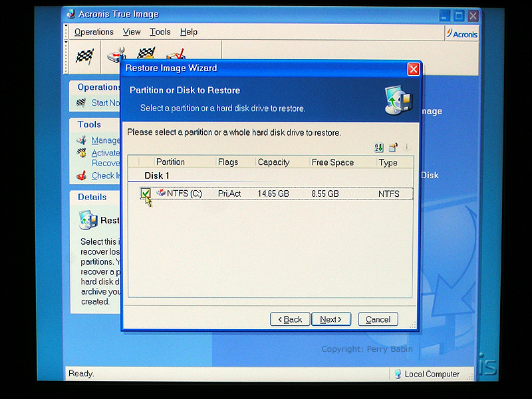Maximize the Acronis True Image window
This screenshot has width=532, height=399.
point(459,16)
